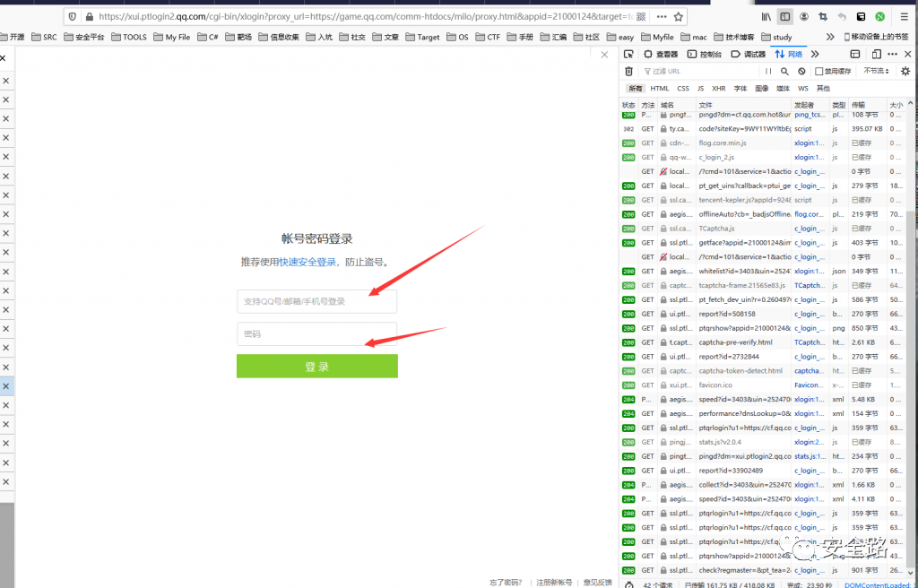The image size is (918, 588).
Task: Filter requests by HTML
Action: 659,89
